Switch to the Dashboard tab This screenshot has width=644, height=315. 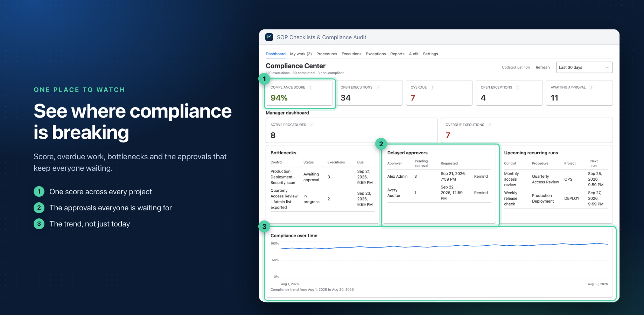coord(275,54)
